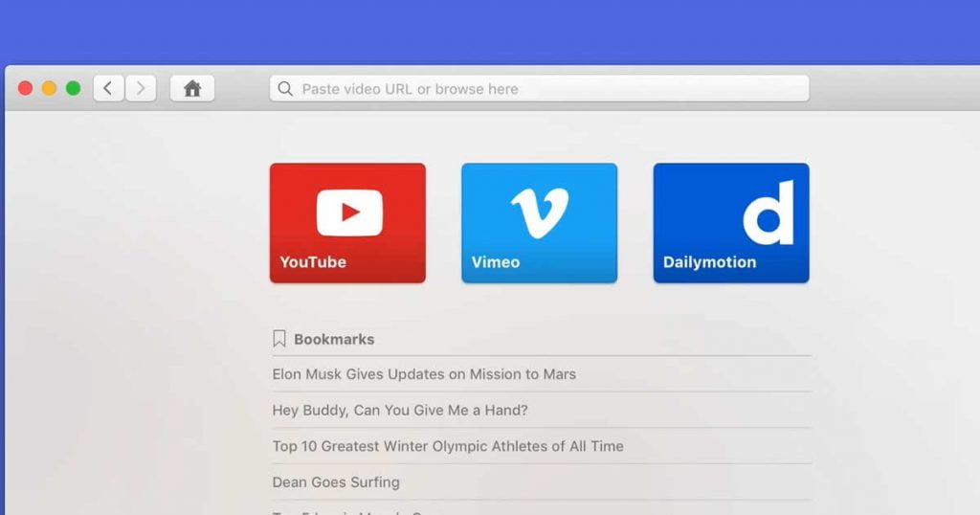Screen dimensions: 980x515
Task: Go back with the left arrow button
Action: pos(109,89)
